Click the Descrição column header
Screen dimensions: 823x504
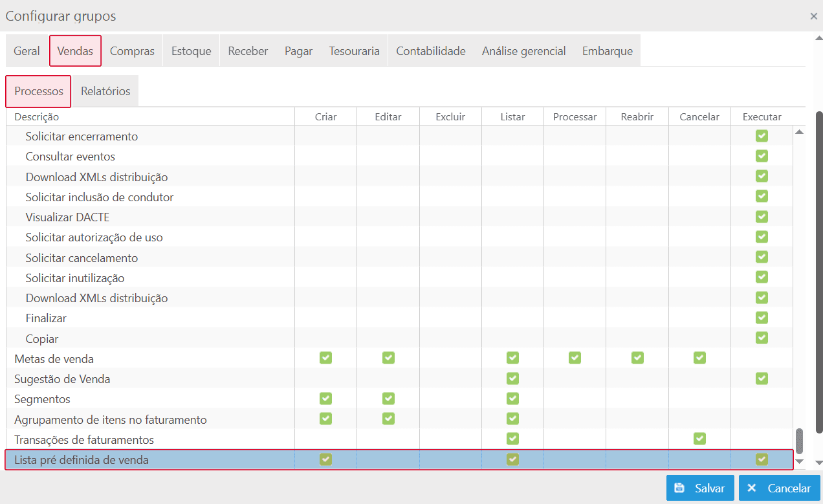click(x=37, y=117)
